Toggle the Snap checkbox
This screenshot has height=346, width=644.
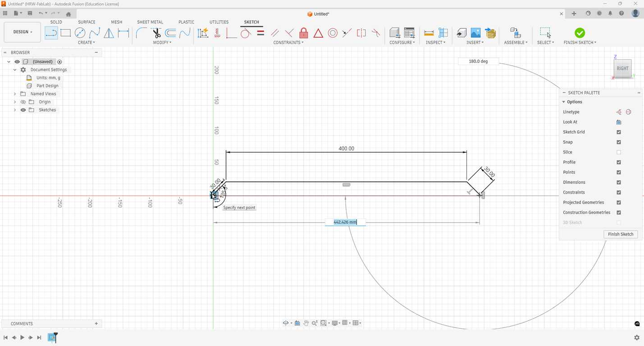[619, 142]
